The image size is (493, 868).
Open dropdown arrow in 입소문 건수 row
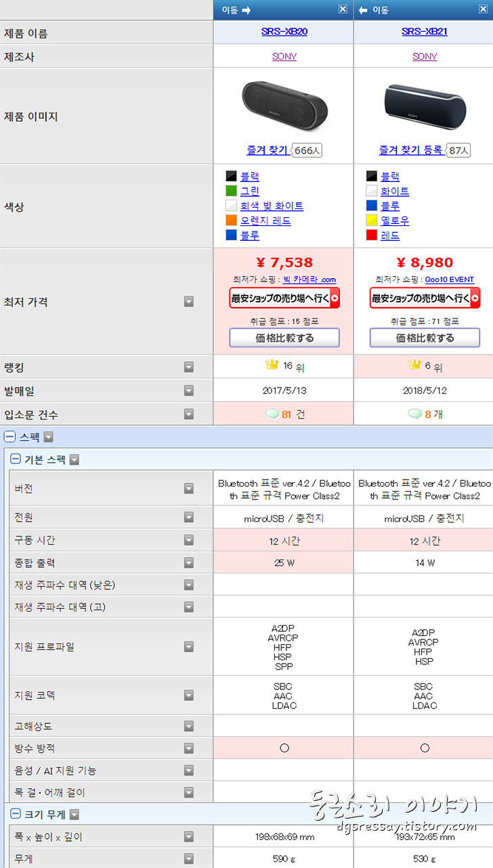tap(189, 414)
